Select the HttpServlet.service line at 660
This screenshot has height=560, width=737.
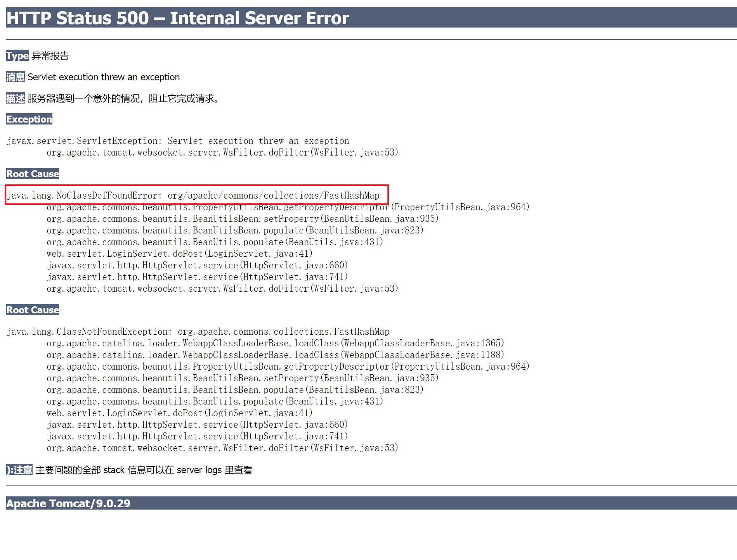tap(197, 265)
